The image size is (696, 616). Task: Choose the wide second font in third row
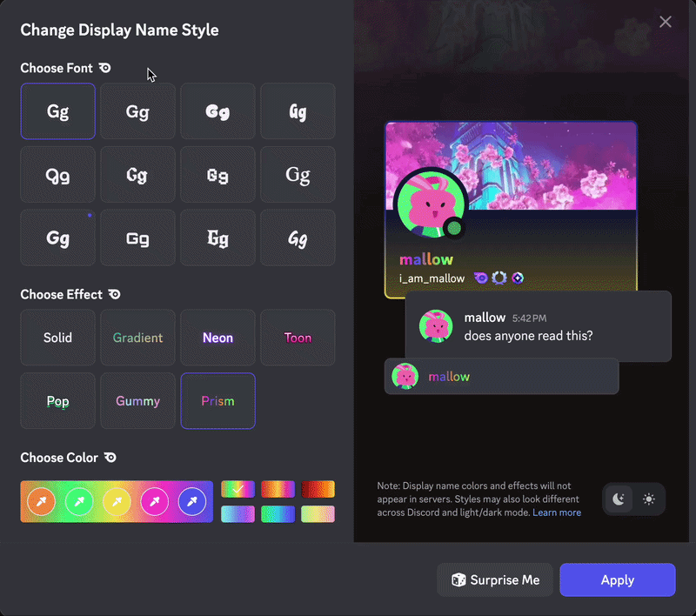point(137,238)
